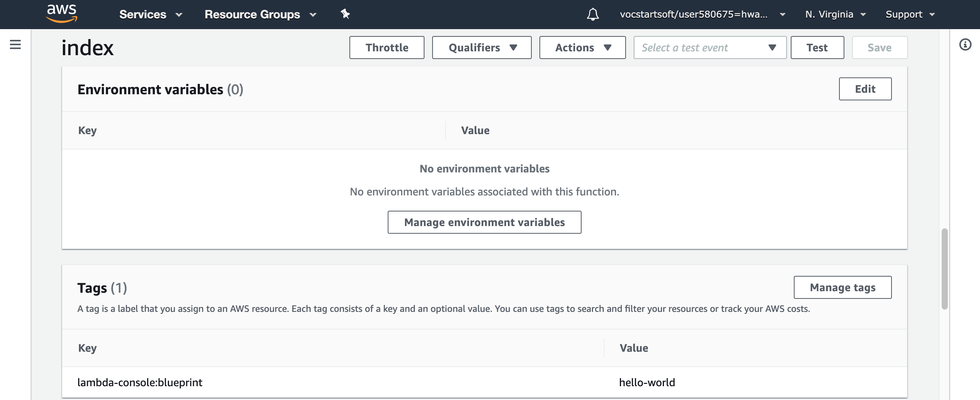Expand the Qualifiers dropdown
Screen dimensions: 980x400
pos(482,48)
